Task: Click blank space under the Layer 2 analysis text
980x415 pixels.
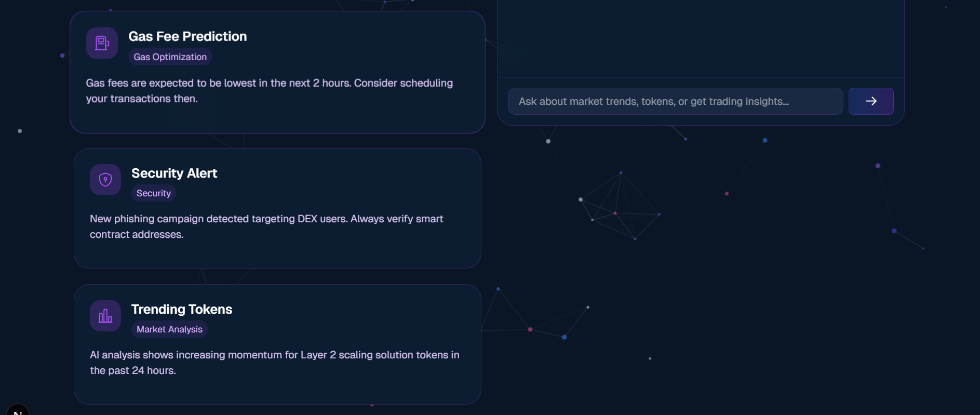Action: (x=277, y=390)
